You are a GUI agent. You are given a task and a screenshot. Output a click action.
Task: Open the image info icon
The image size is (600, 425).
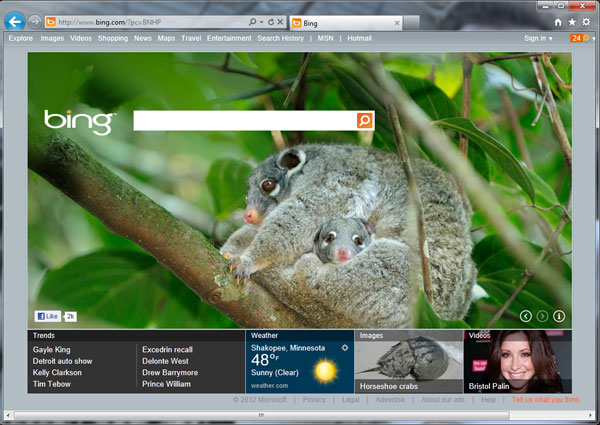[559, 316]
